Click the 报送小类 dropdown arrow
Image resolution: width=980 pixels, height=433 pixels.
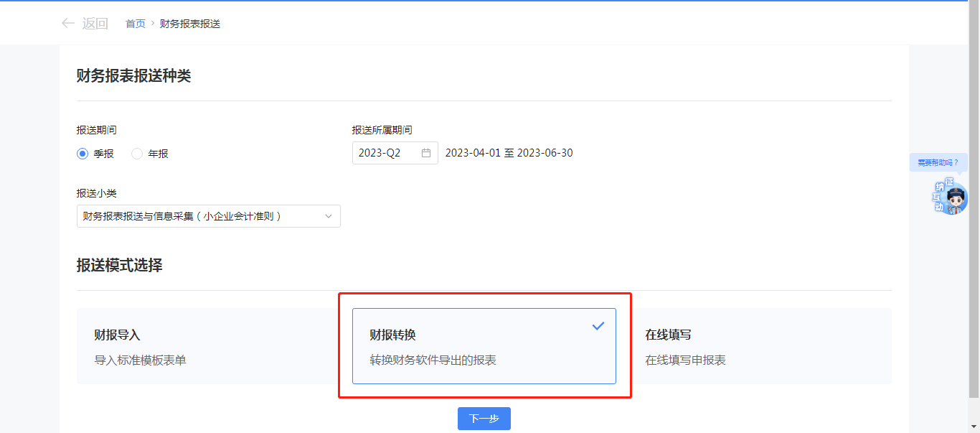(x=329, y=216)
